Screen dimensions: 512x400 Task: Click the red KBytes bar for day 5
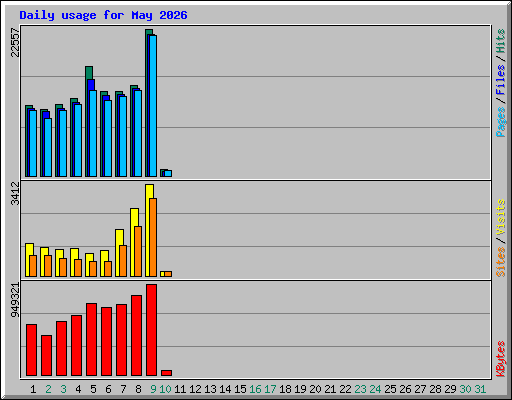(91, 339)
